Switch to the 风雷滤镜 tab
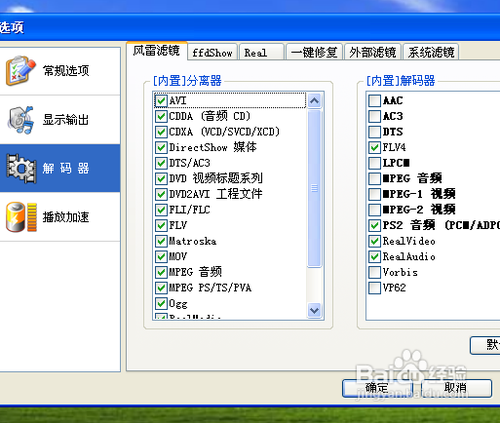Image resolution: width=500 pixels, height=423 pixels. (157, 51)
